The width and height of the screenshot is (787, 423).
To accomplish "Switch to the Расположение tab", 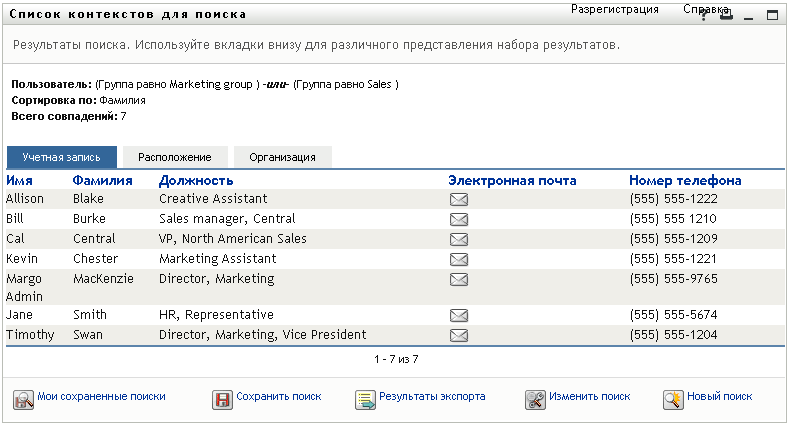I will tap(175, 157).
